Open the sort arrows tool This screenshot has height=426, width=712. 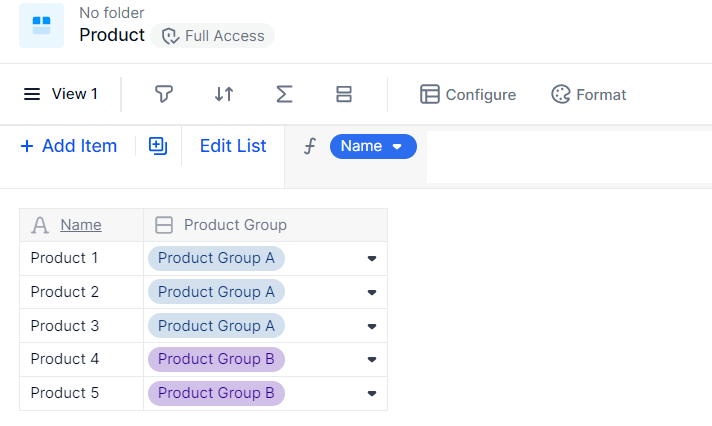point(224,94)
